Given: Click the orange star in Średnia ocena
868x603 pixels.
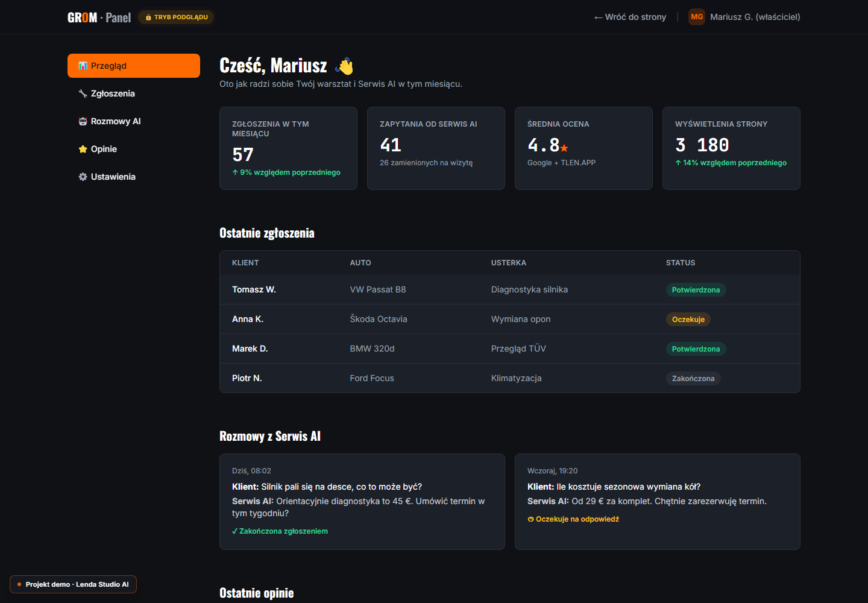Looking at the screenshot, I should click(x=564, y=148).
